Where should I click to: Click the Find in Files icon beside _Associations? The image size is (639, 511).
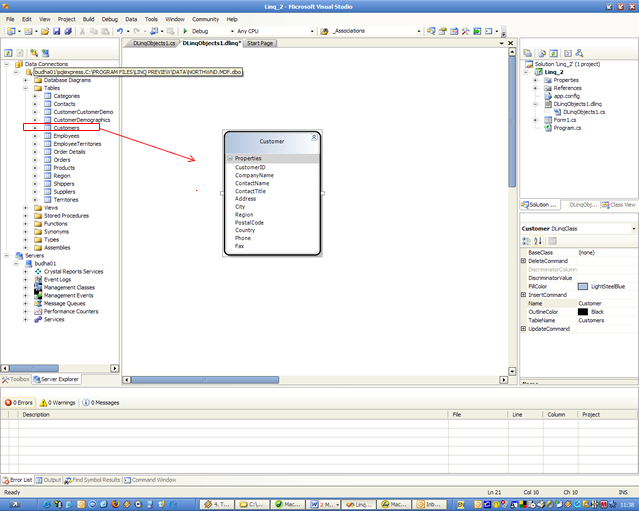click(324, 31)
